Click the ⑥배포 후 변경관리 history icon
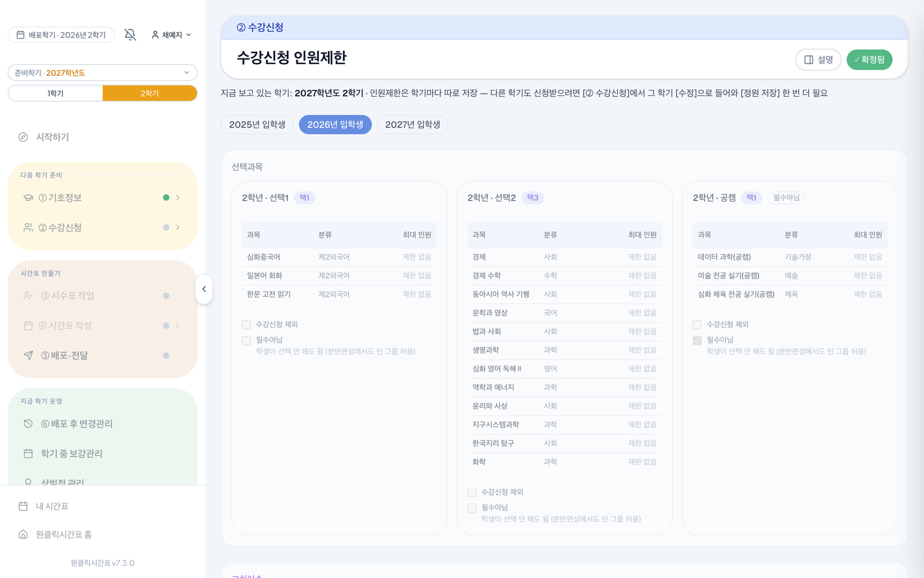 point(28,424)
